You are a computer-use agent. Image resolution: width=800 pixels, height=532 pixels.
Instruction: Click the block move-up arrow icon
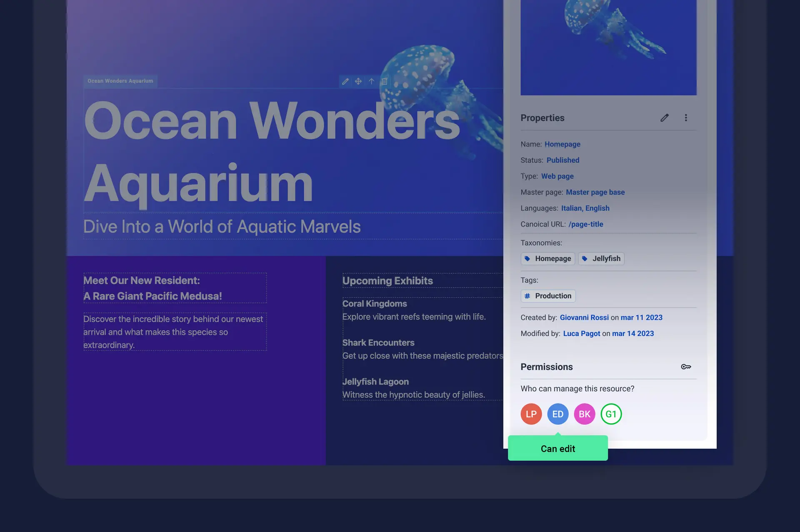pyautogui.click(x=371, y=81)
